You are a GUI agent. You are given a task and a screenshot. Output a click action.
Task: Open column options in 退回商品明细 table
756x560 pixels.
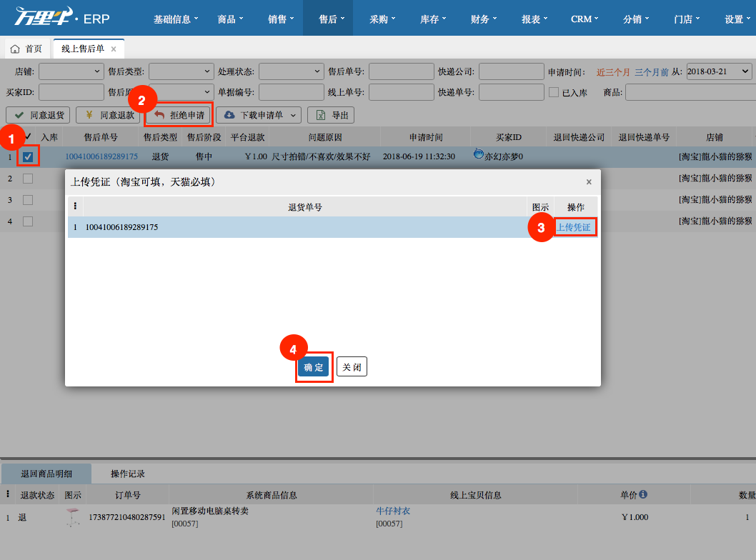(x=8, y=494)
